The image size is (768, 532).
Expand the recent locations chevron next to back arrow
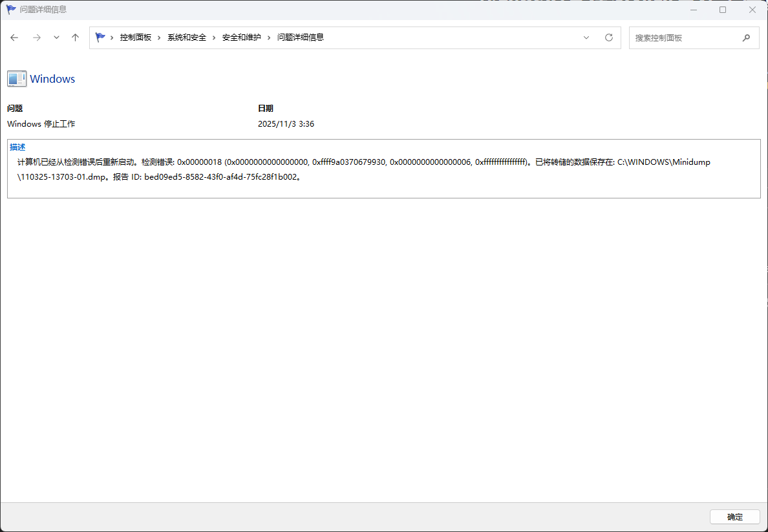pos(56,37)
